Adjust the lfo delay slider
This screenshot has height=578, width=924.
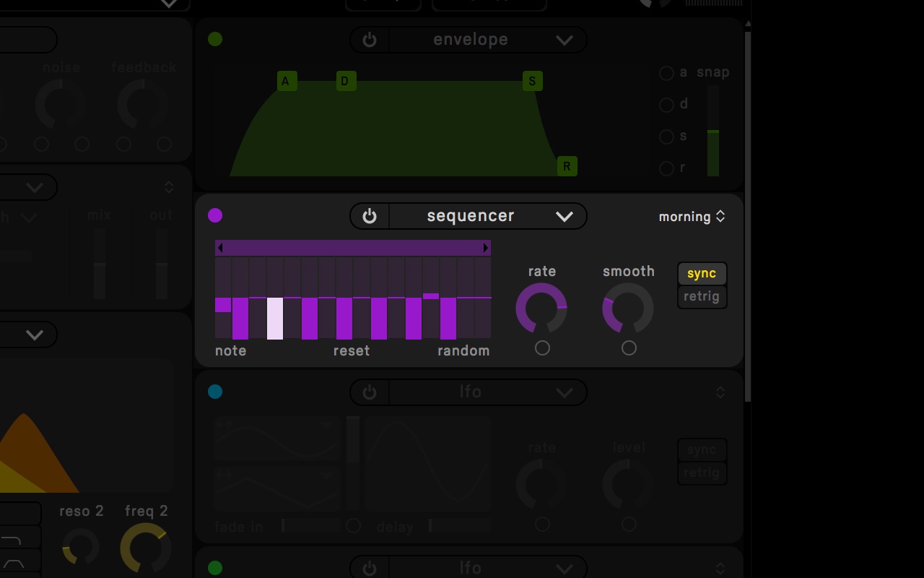[459, 525]
